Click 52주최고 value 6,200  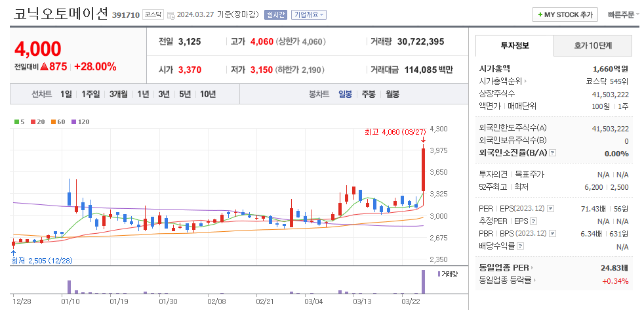[x=594, y=187]
